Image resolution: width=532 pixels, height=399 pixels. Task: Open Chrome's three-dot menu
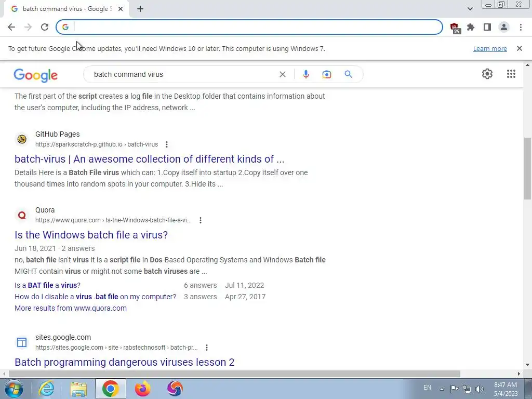pyautogui.click(x=521, y=27)
